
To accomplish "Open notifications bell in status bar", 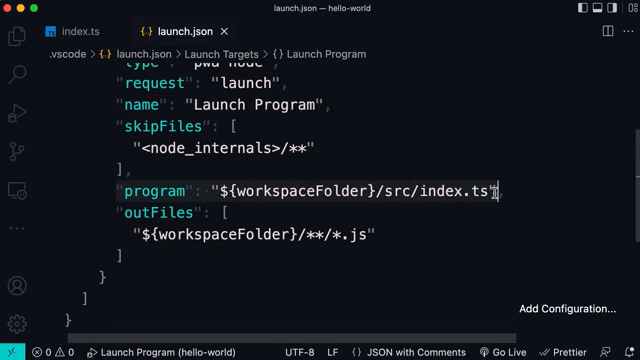I will [x=629, y=352].
